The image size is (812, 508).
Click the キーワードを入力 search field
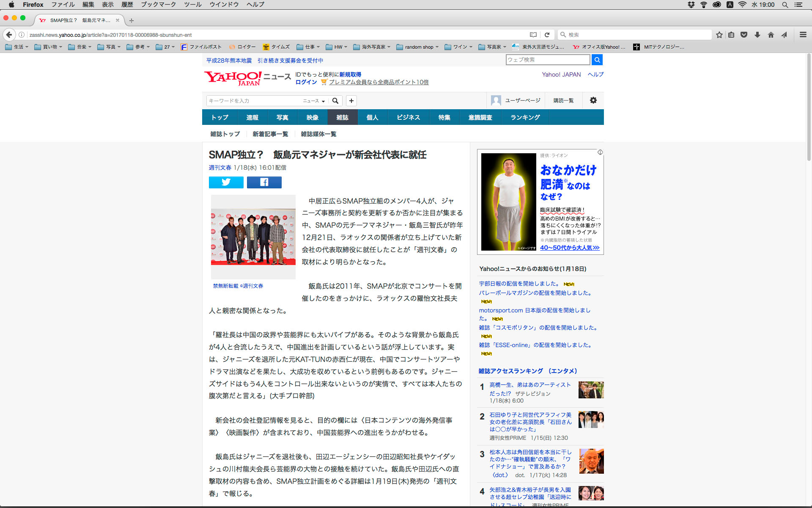pyautogui.click(x=254, y=101)
